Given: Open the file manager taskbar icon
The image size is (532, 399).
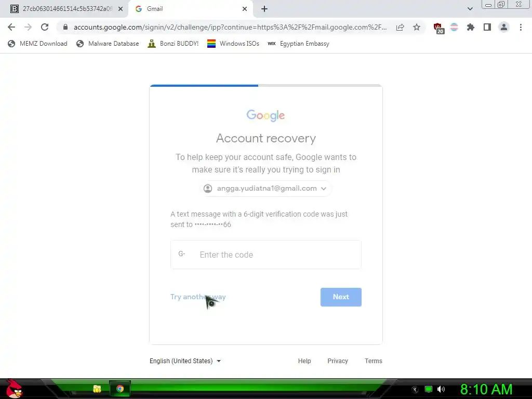Looking at the screenshot, I should coord(97,389).
